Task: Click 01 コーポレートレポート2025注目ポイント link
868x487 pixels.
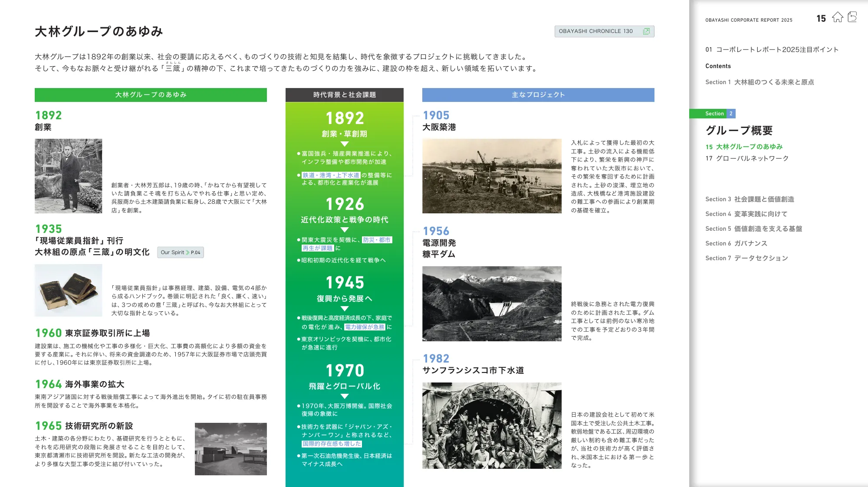Action: point(772,49)
